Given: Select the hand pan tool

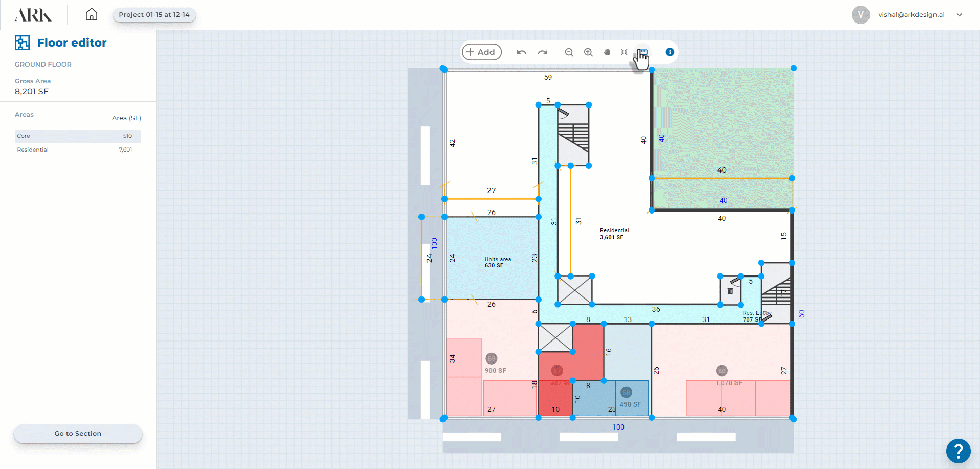Looking at the screenshot, I should coord(607,52).
